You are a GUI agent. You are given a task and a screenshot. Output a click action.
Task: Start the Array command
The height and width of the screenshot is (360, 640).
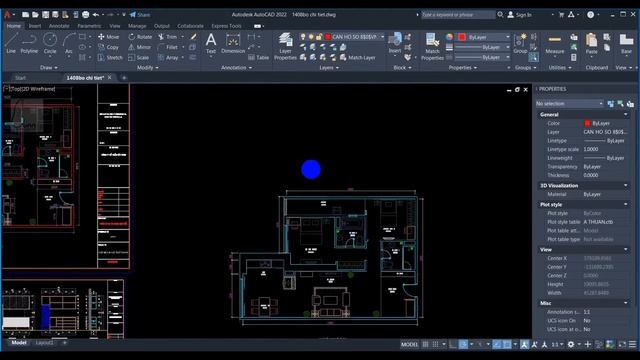[x=168, y=58]
